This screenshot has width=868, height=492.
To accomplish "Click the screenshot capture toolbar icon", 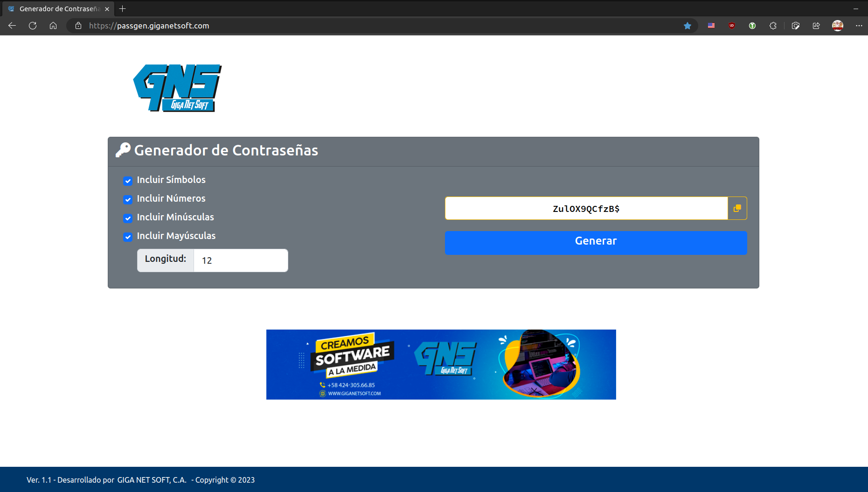I will [795, 26].
